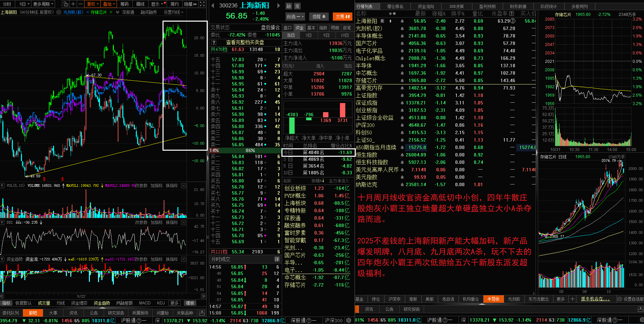Toggle 简约 simple mode
Image resolution: width=644 pixels, height=324 pixels.
(174, 4)
